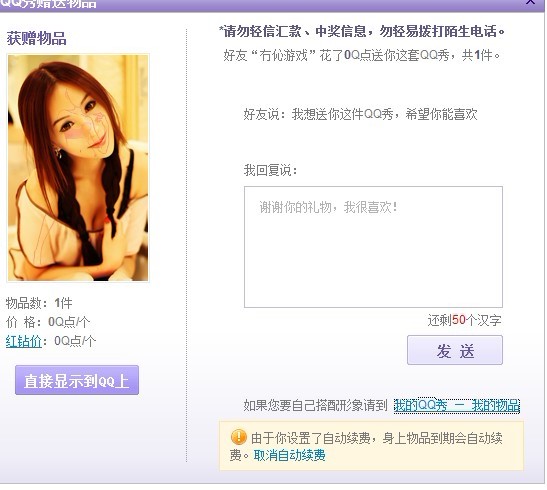Click the orange exclamation warning icon

[x=239, y=437]
